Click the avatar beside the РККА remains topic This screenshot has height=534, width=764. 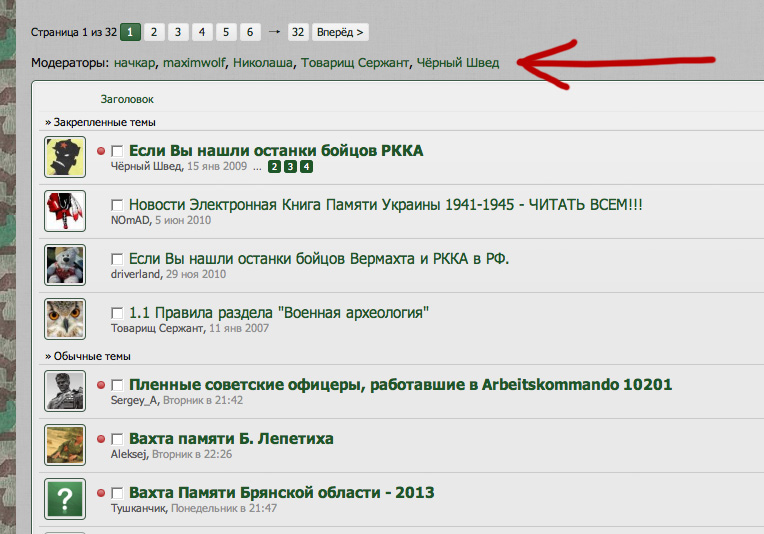tap(65, 157)
